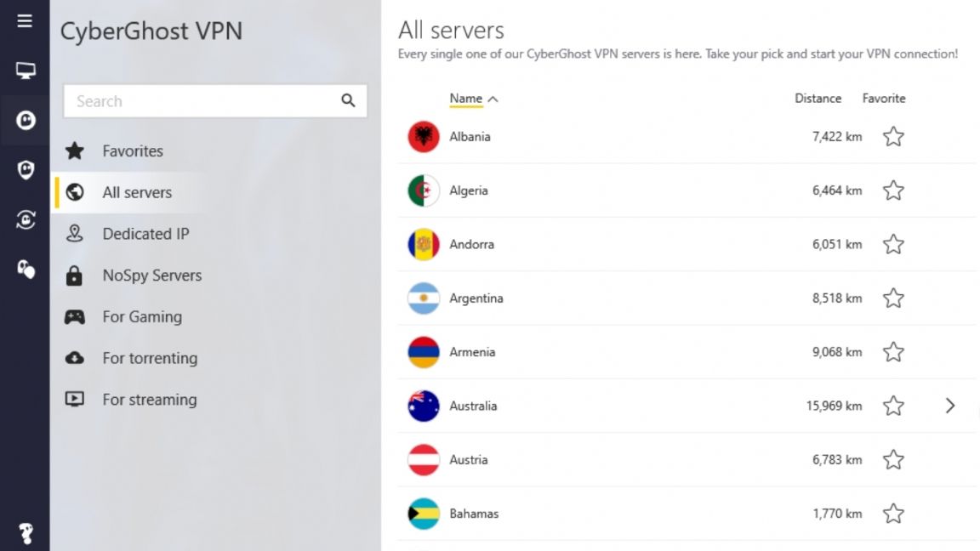This screenshot has width=980, height=551.
Task: Select the Algeria flag icon
Action: coord(424,190)
